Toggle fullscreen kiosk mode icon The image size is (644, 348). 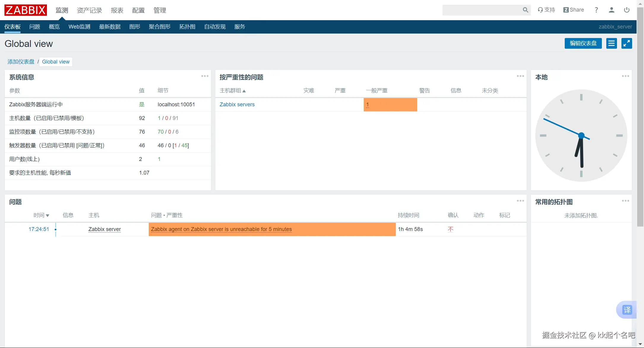pyautogui.click(x=626, y=43)
